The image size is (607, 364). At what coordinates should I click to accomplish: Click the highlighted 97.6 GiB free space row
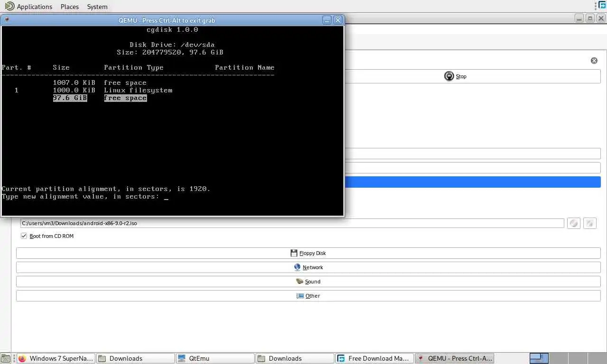coord(100,98)
